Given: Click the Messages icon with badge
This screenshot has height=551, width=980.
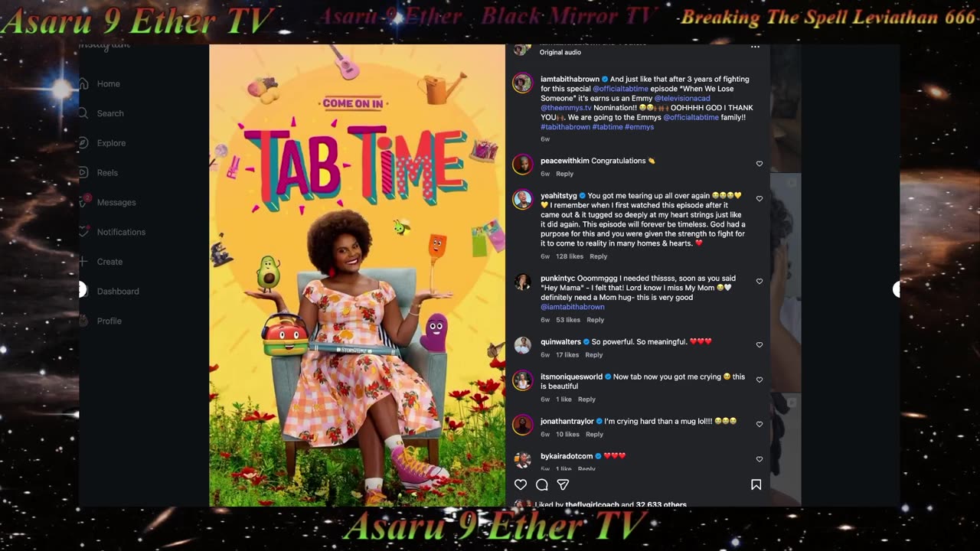Looking at the screenshot, I should pyautogui.click(x=84, y=202).
